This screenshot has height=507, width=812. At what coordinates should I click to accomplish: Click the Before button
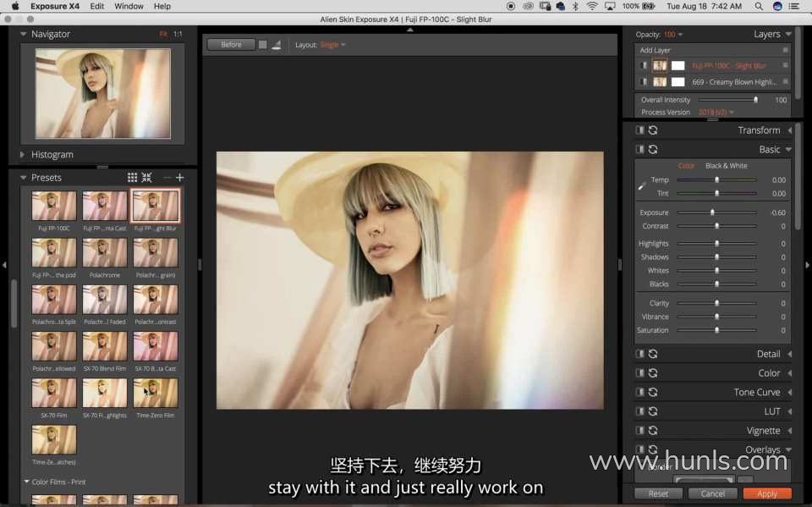point(230,45)
